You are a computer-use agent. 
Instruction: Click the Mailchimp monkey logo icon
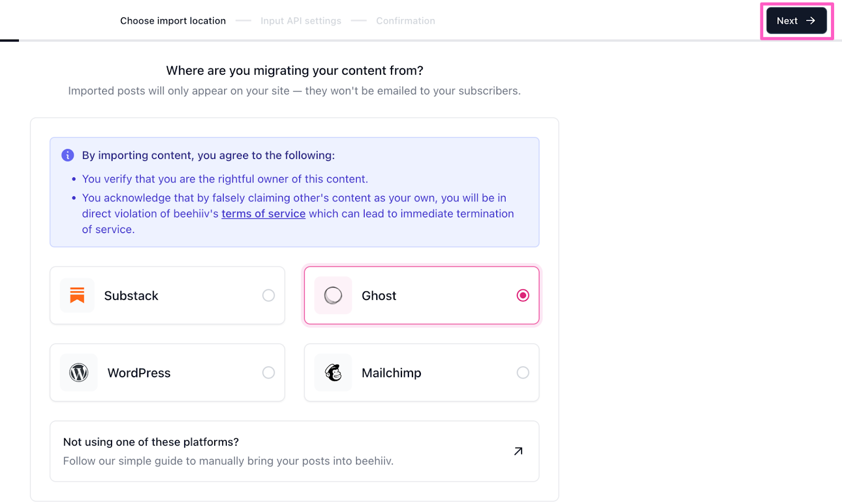coord(333,372)
